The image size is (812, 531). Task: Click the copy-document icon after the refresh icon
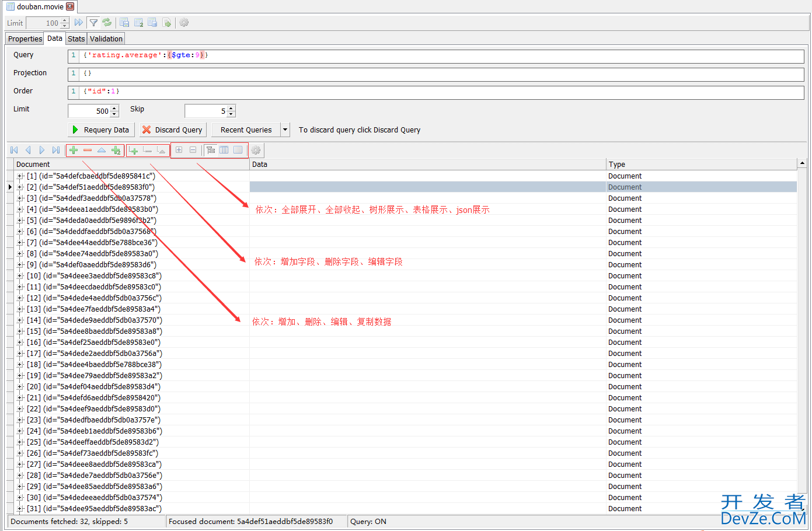pos(124,23)
